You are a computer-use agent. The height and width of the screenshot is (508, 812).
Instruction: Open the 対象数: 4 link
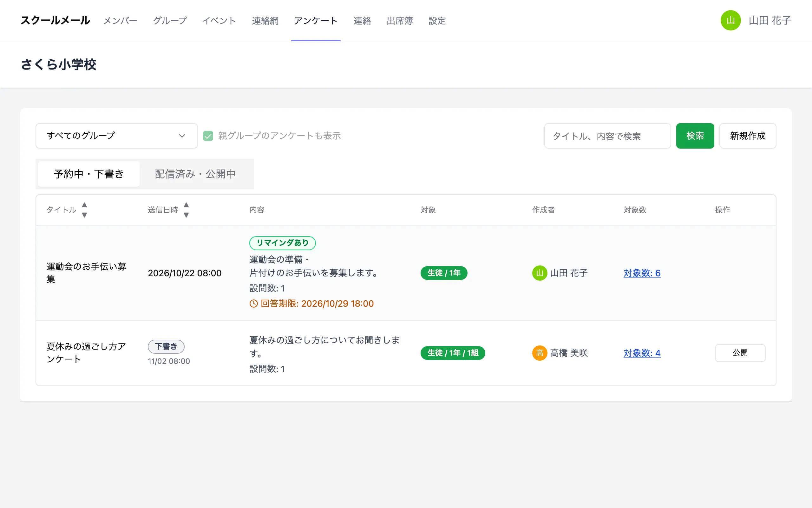click(x=642, y=353)
